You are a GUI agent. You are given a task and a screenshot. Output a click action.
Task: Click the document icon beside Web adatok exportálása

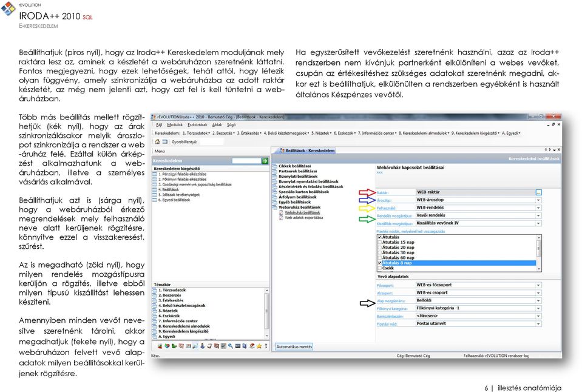pyautogui.click(x=282, y=218)
